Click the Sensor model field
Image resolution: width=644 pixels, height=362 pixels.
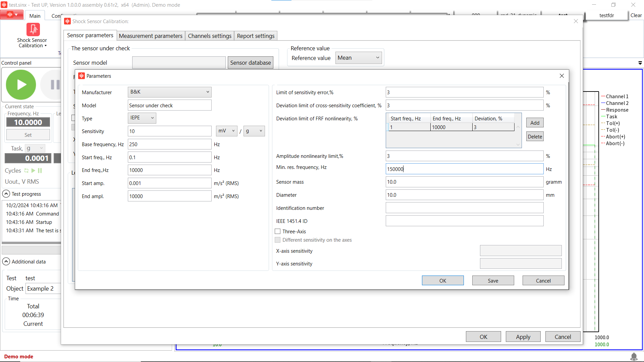(179, 63)
